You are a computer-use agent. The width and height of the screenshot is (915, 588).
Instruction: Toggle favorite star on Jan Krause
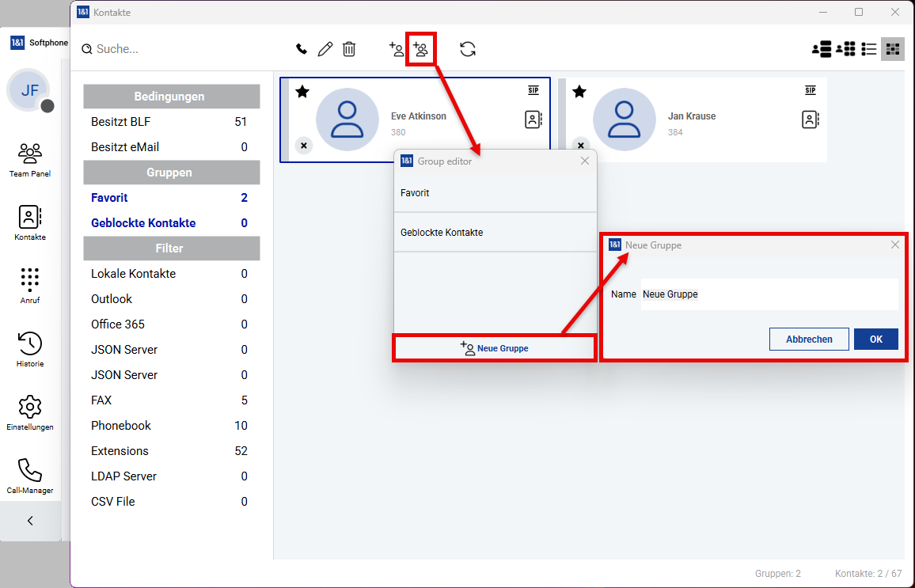point(579,92)
